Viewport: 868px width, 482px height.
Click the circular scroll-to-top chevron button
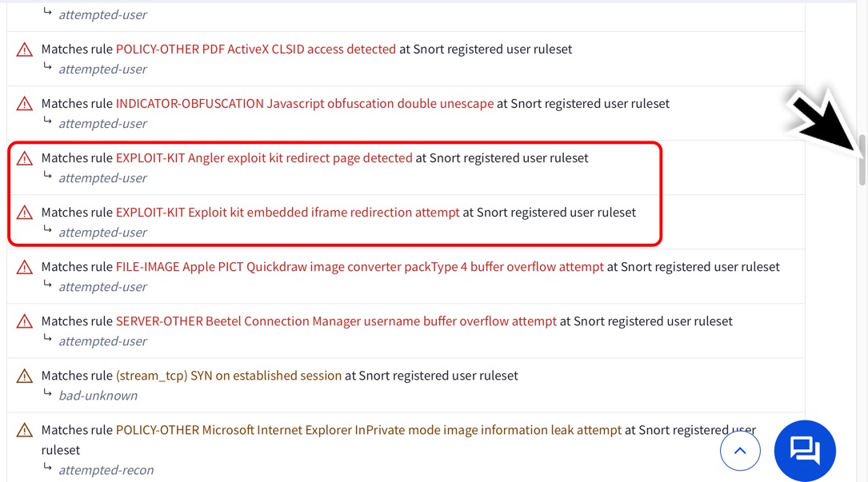740,451
